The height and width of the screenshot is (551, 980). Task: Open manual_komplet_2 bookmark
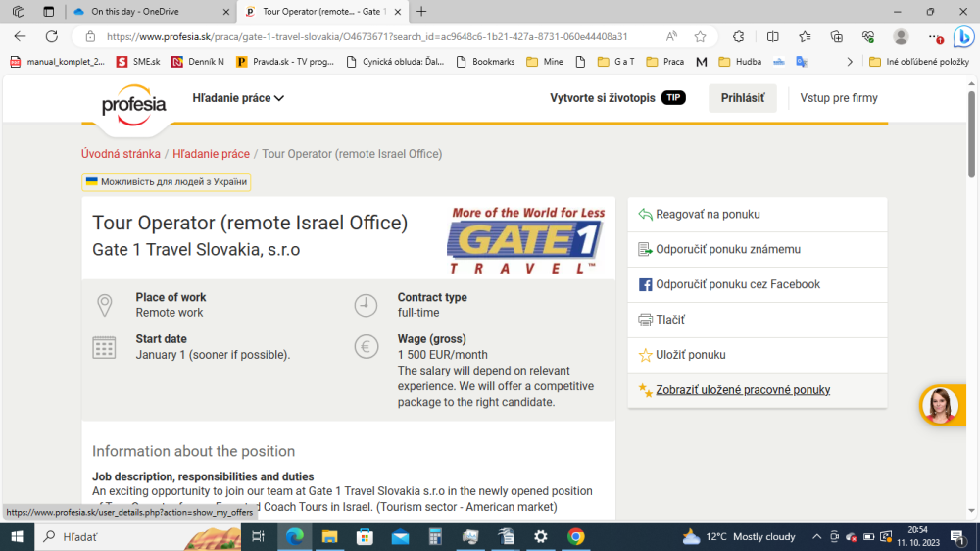click(x=58, y=62)
